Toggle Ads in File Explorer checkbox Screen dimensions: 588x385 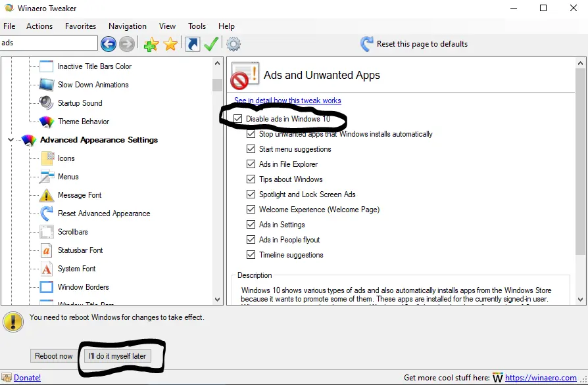pyautogui.click(x=251, y=164)
